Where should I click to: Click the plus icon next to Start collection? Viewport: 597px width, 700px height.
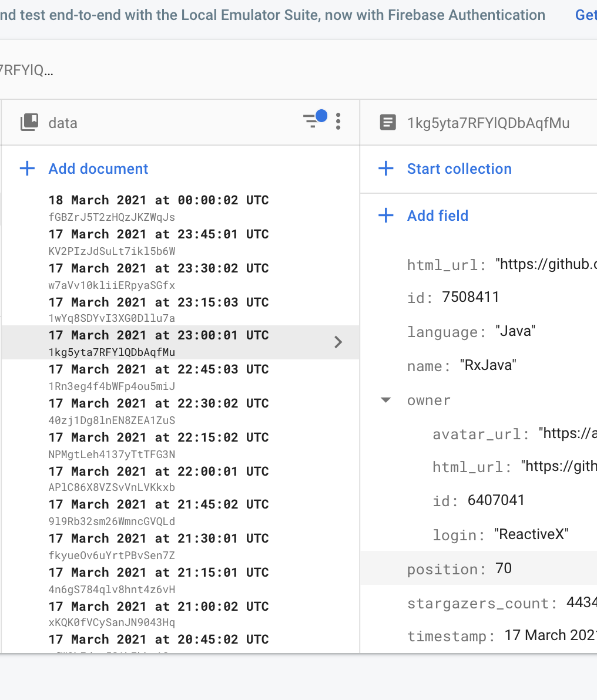385,169
